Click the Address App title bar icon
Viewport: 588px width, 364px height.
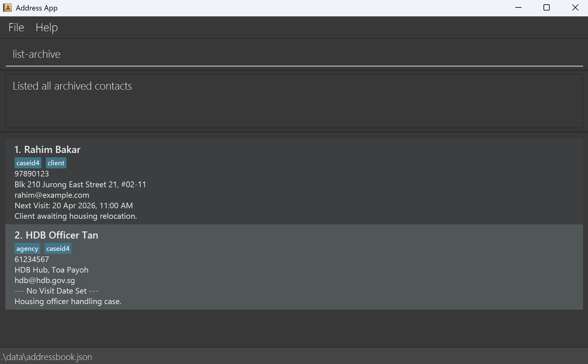click(x=7, y=8)
